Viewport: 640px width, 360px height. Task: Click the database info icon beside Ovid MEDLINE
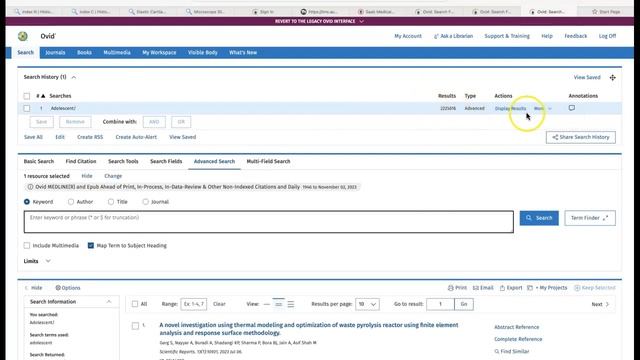coord(30,187)
